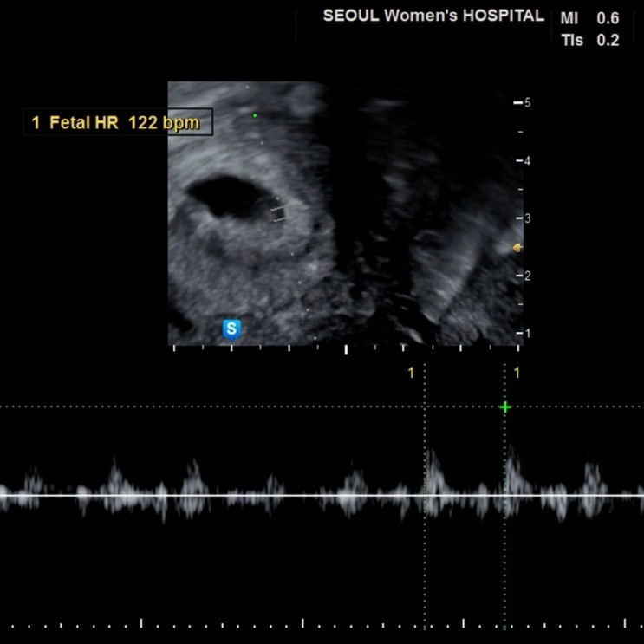This screenshot has width=644, height=644.
Task: Select the Fetal HR 122 bpm measurement box
Action: (118, 122)
